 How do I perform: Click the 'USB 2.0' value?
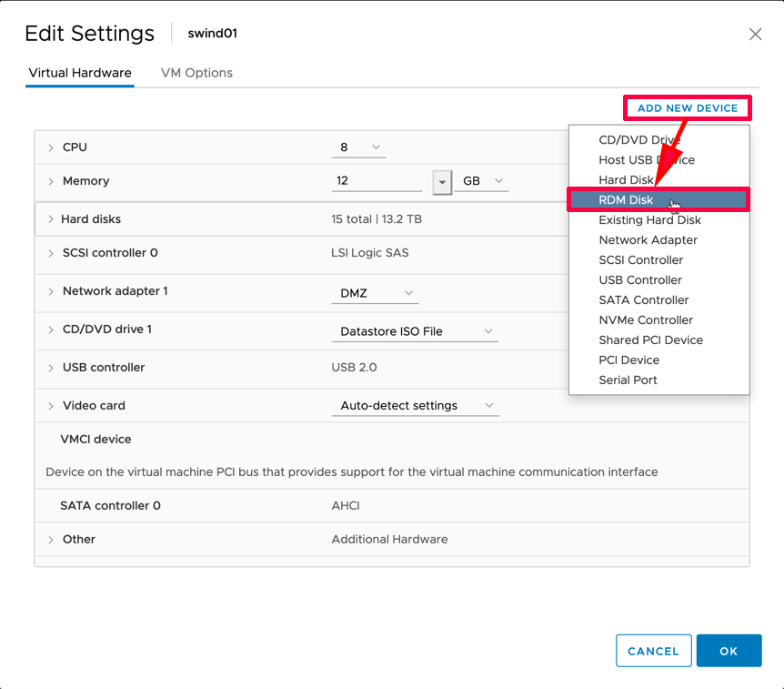pyautogui.click(x=354, y=368)
